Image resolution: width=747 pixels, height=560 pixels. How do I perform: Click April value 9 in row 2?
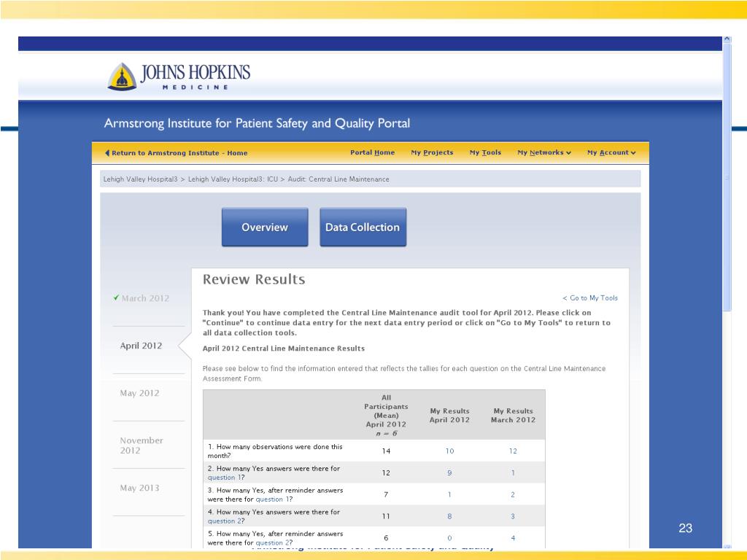click(449, 472)
